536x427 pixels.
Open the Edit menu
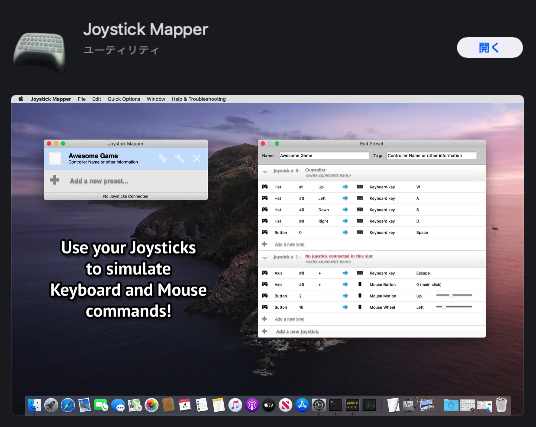pos(96,99)
